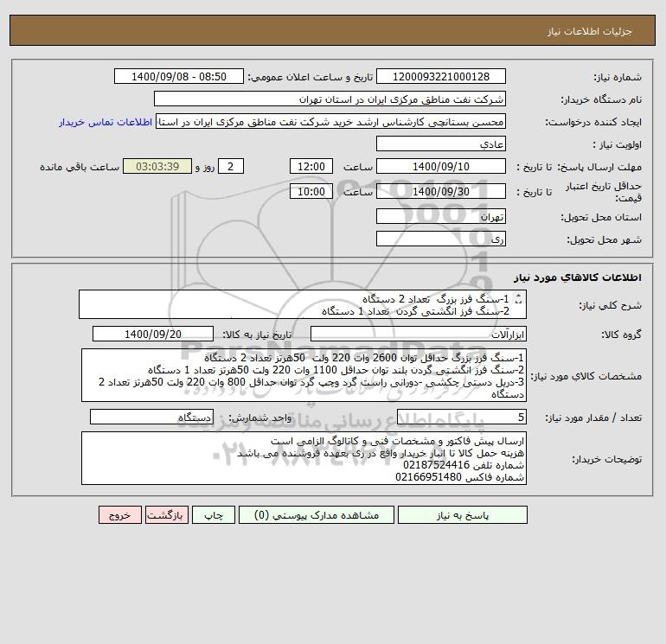The height and width of the screenshot is (644, 666).
Task: Click the remaining days field 2
Action: pos(231,167)
